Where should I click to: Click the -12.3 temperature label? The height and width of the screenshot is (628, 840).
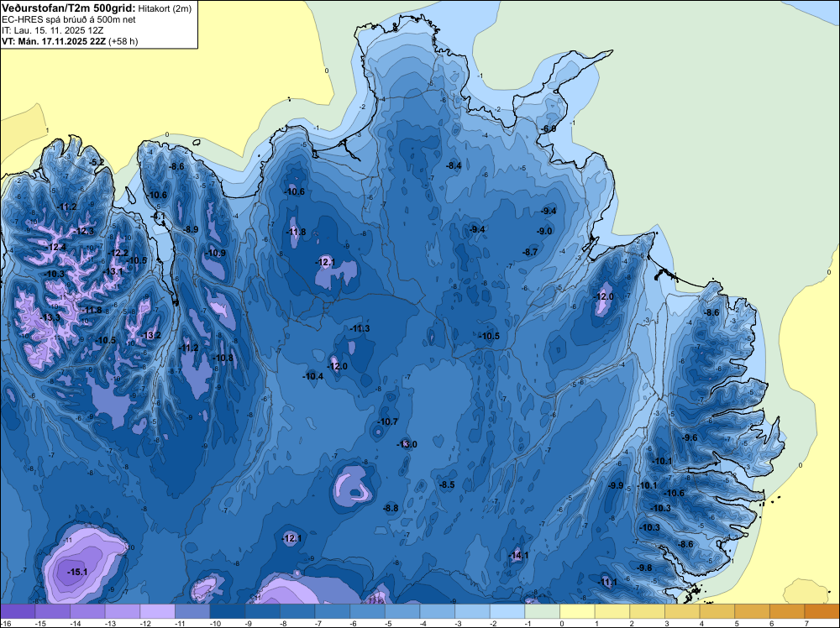coord(83,231)
